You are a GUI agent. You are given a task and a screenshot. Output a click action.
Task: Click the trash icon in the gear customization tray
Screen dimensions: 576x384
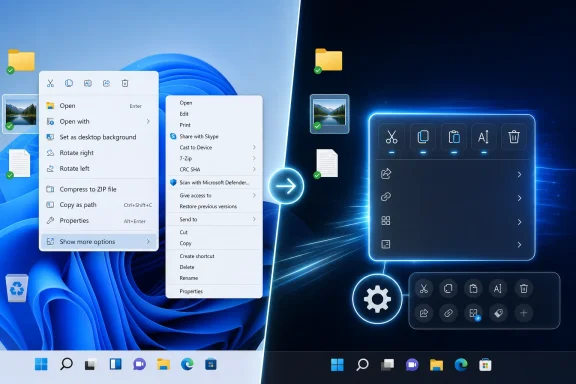(523, 288)
